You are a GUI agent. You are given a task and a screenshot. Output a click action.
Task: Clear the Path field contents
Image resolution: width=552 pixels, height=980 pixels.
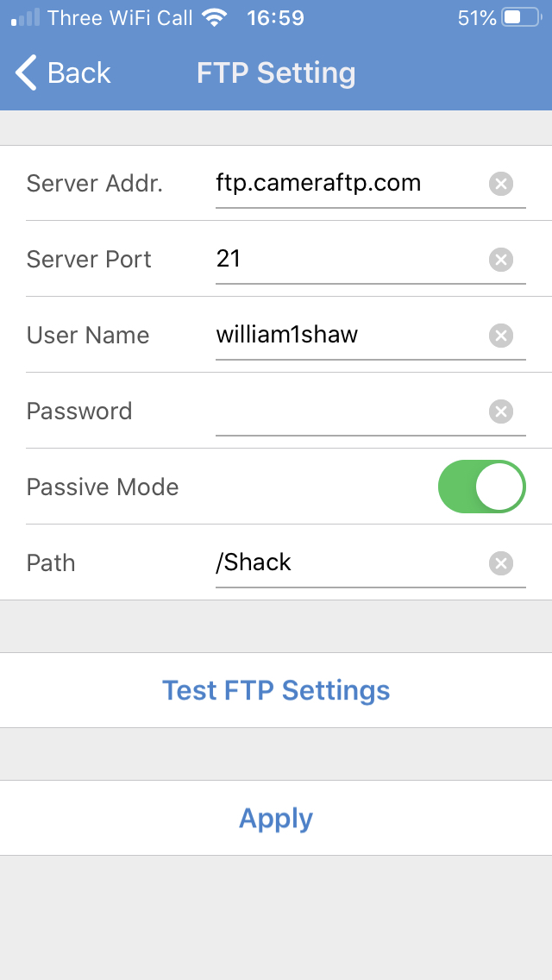501,563
